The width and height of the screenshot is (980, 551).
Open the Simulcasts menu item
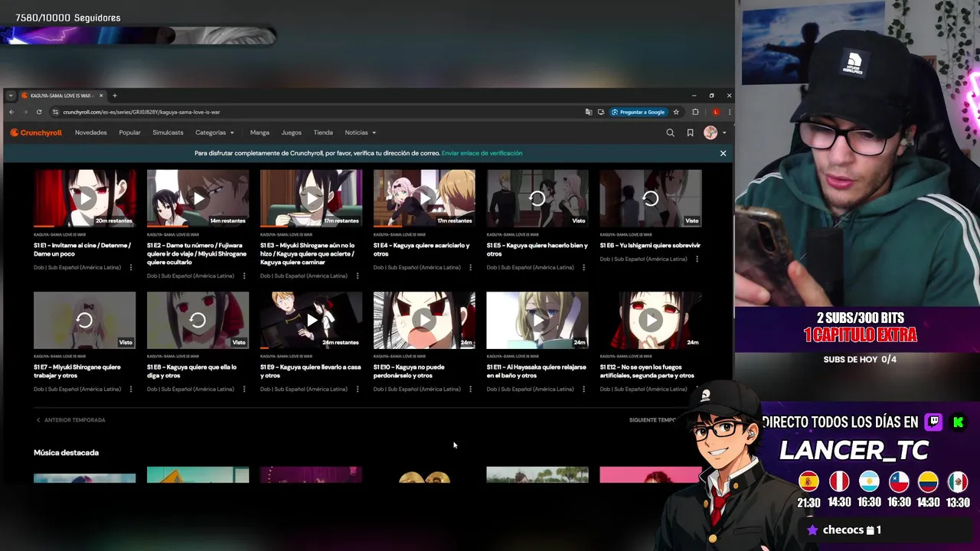coord(168,132)
